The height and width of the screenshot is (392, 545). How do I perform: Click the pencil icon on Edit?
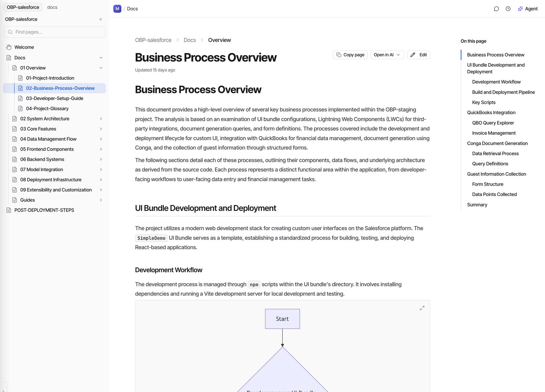[x=413, y=55]
